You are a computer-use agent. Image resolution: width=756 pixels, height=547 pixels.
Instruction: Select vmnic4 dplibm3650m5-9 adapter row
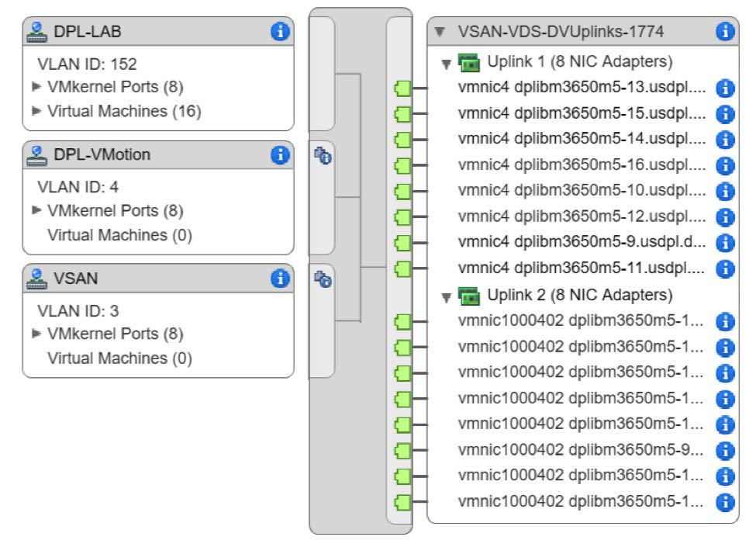[x=582, y=243]
